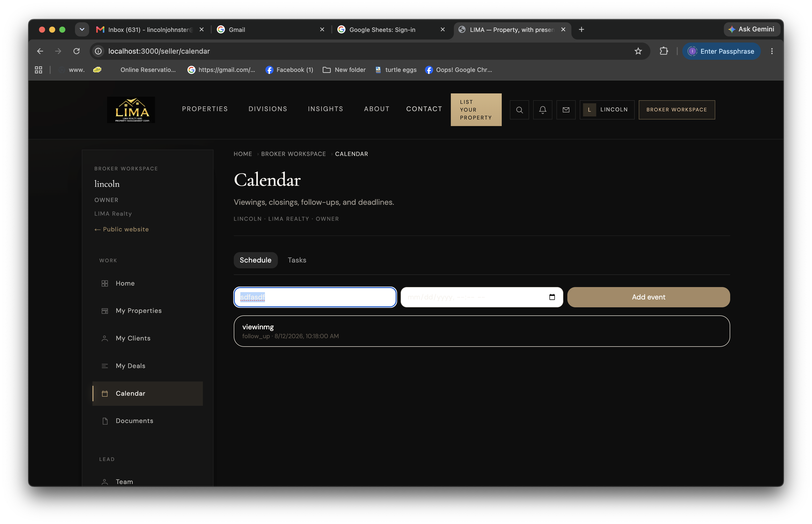
Task: Open the browser extensions puzzle icon
Action: [x=664, y=51]
